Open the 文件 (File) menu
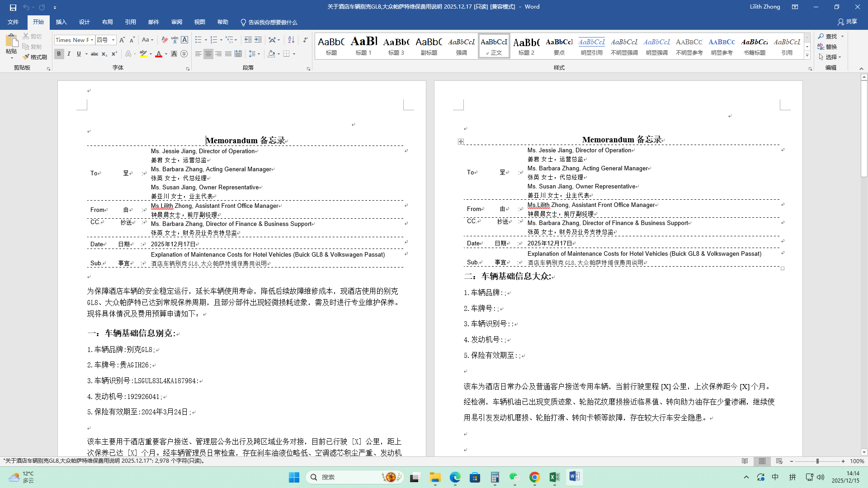 13,22
